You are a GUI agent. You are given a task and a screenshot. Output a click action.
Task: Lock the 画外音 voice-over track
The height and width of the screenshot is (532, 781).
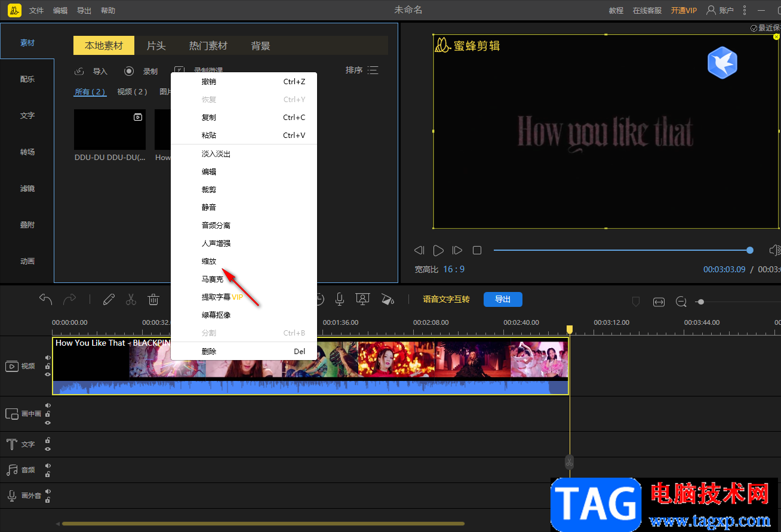48,499
